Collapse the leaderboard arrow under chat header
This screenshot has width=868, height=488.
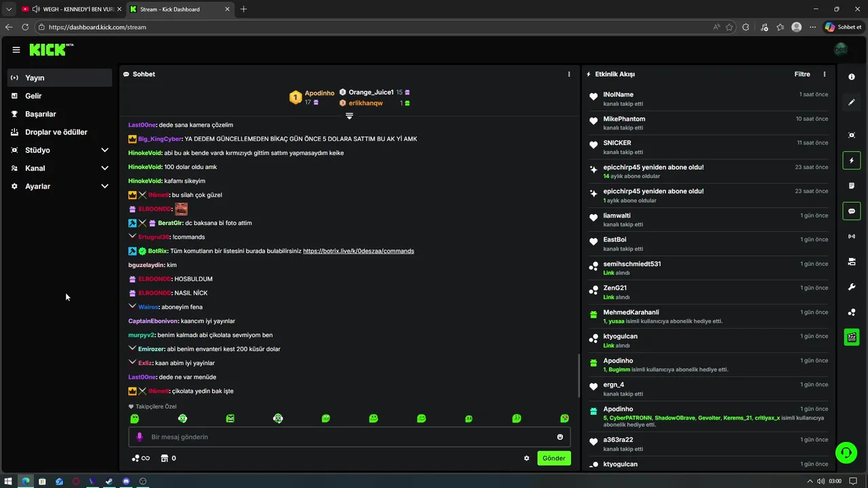coord(349,116)
